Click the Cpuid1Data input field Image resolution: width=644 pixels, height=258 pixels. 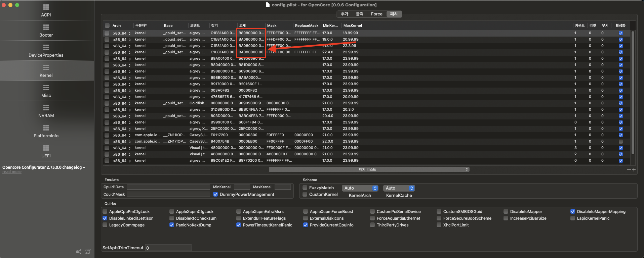pos(168,187)
